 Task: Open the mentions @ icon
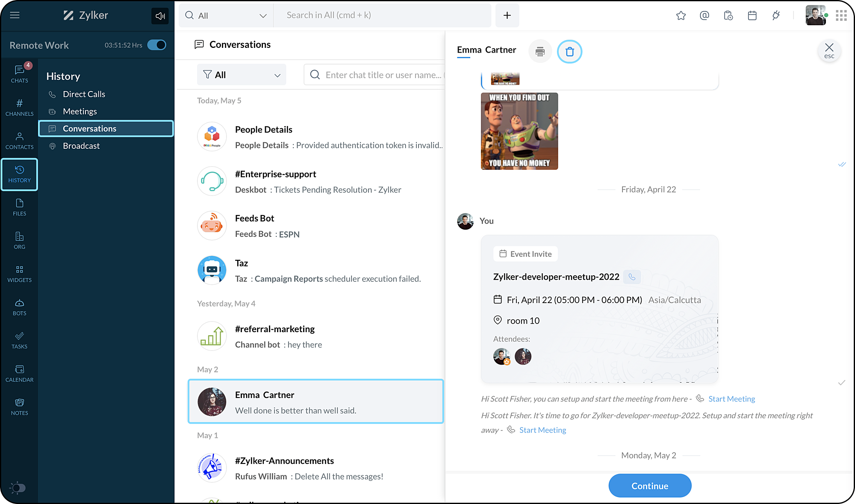pos(705,16)
